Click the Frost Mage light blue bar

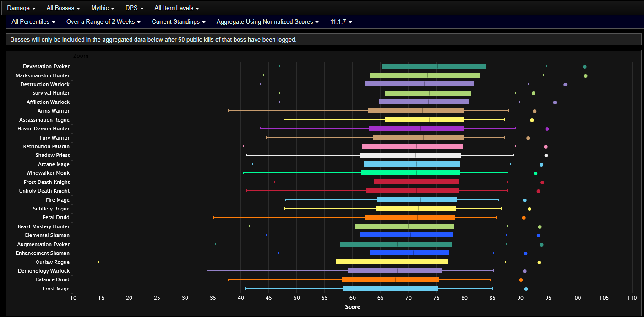coord(390,289)
